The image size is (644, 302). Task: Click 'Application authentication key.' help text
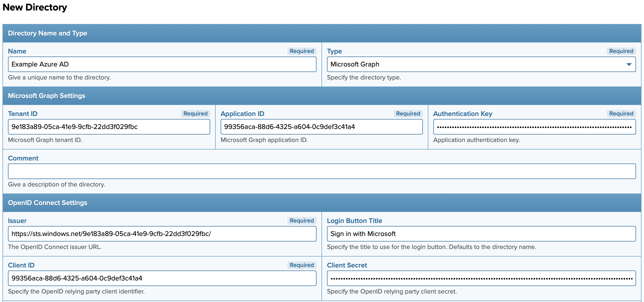pyautogui.click(x=477, y=140)
